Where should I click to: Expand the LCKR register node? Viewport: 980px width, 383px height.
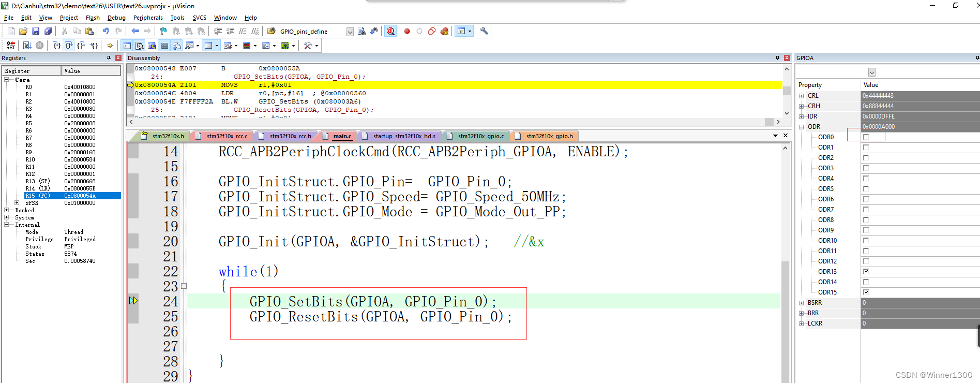802,323
